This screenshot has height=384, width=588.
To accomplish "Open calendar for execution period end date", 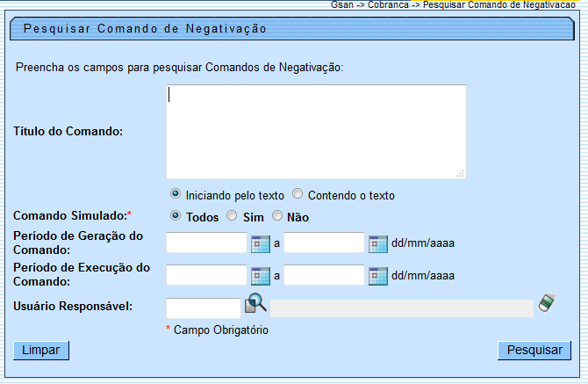I will coord(377,275).
